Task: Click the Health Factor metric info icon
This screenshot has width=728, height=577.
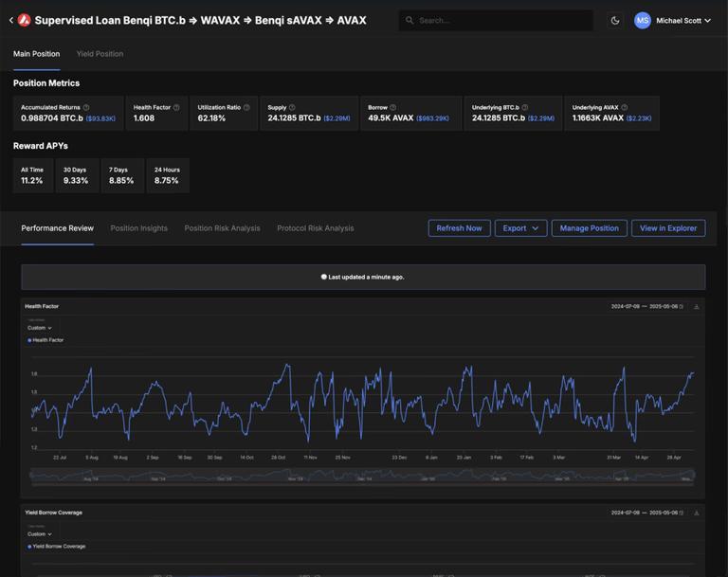Action: coord(176,108)
